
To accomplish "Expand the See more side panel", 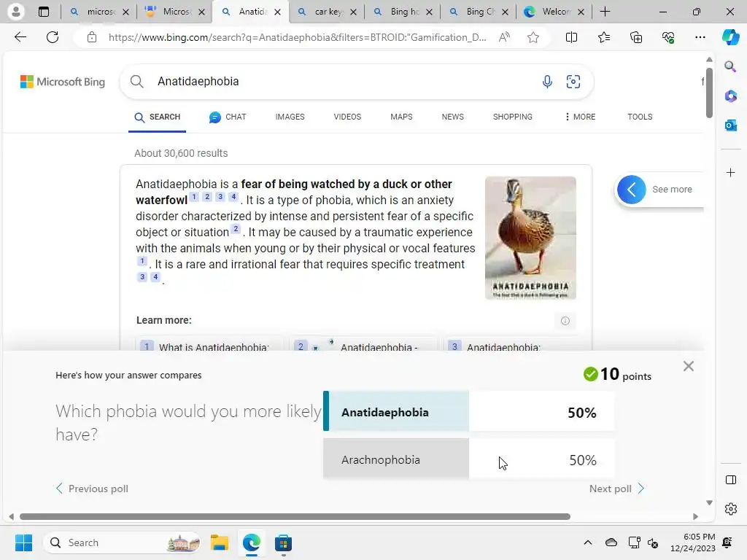I will (x=659, y=190).
